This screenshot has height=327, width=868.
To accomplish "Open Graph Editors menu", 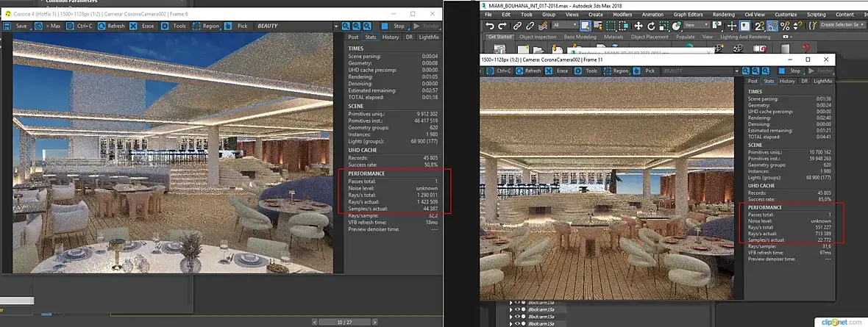I will [x=688, y=15].
